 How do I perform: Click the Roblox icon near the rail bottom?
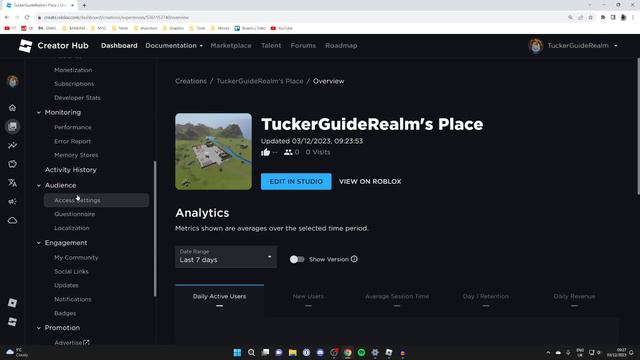click(x=12, y=303)
